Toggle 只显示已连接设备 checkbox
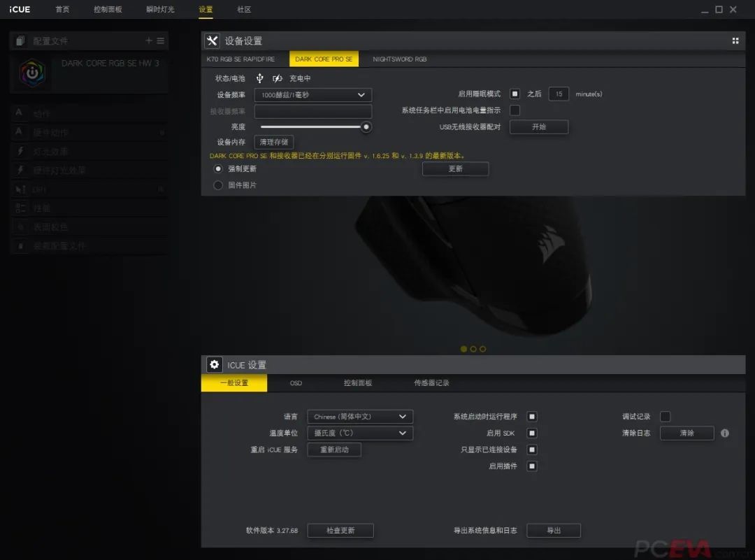755x560 pixels. point(532,450)
